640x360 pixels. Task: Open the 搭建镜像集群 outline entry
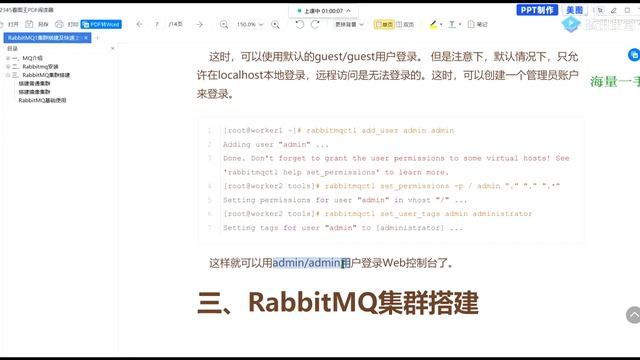tap(34, 92)
